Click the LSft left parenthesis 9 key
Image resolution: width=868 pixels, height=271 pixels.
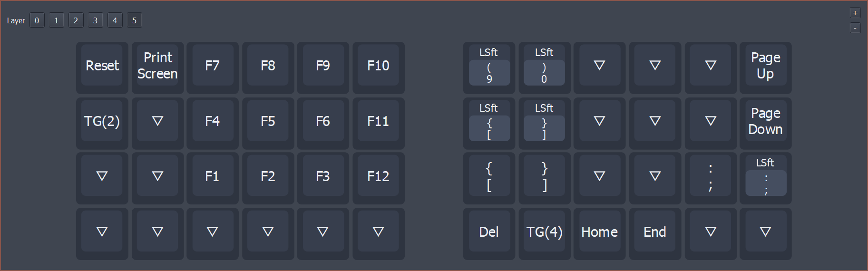click(489, 67)
